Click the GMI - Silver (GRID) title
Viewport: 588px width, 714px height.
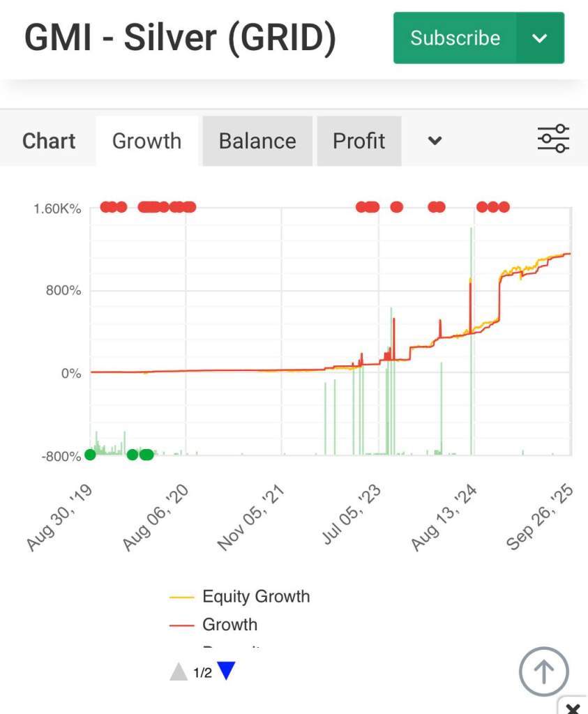click(180, 38)
